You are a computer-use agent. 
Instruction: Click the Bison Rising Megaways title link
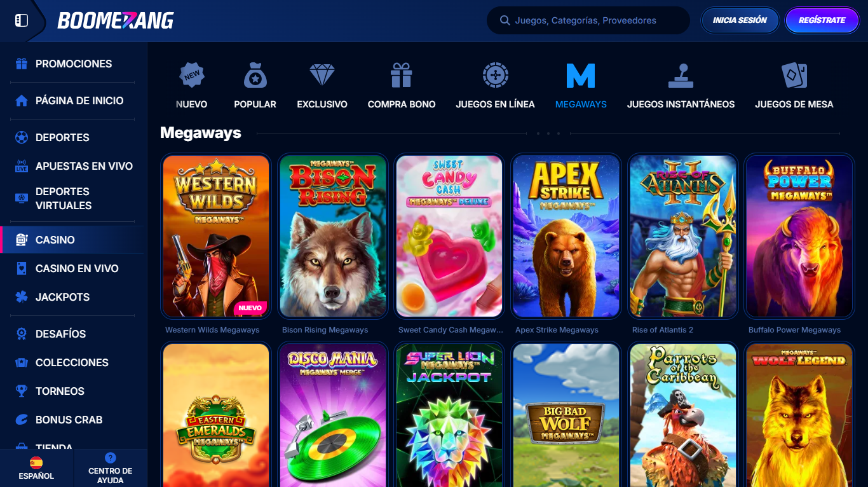[325, 330]
